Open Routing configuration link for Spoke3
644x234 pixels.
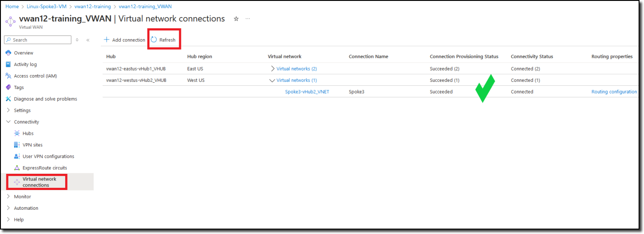(614, 92)
